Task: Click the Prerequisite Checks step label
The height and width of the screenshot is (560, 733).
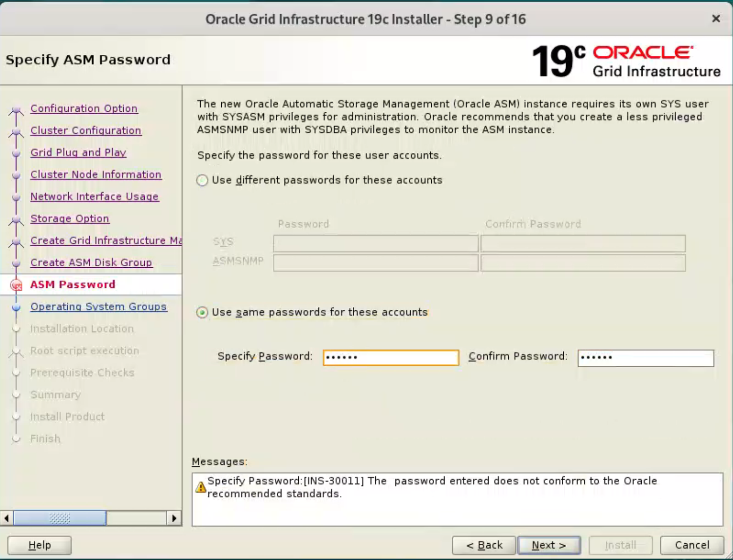Action: (x=82, y=373)
